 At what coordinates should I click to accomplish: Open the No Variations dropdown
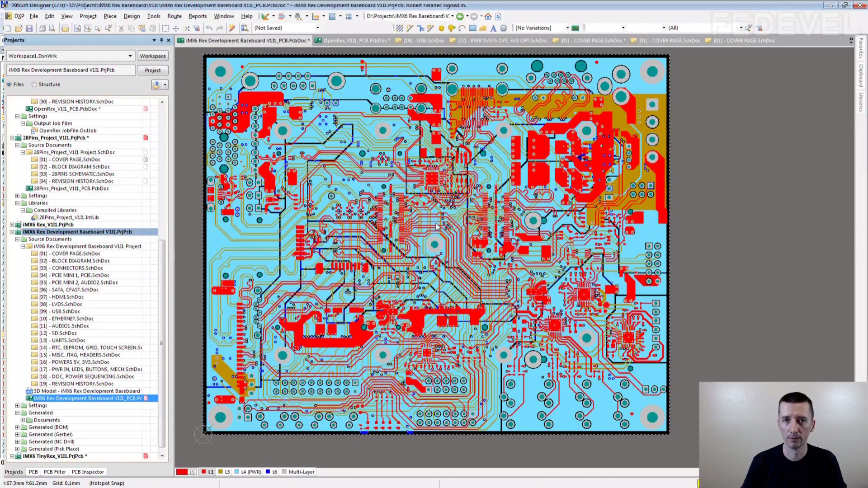567,28
